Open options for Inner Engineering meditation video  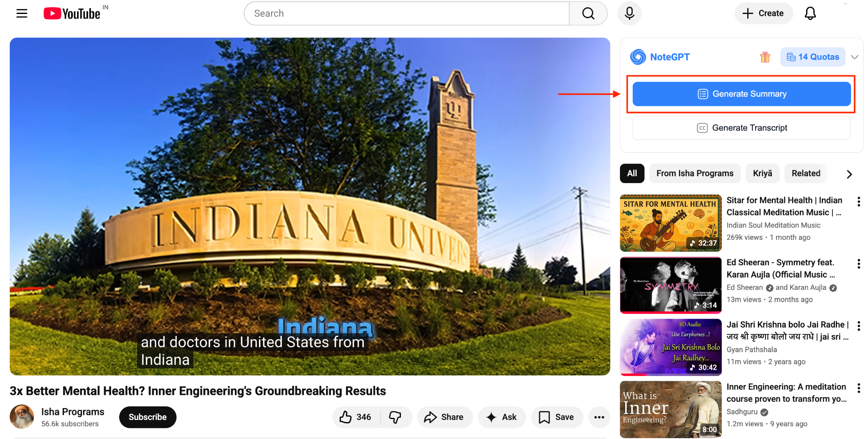pos(859,388)
